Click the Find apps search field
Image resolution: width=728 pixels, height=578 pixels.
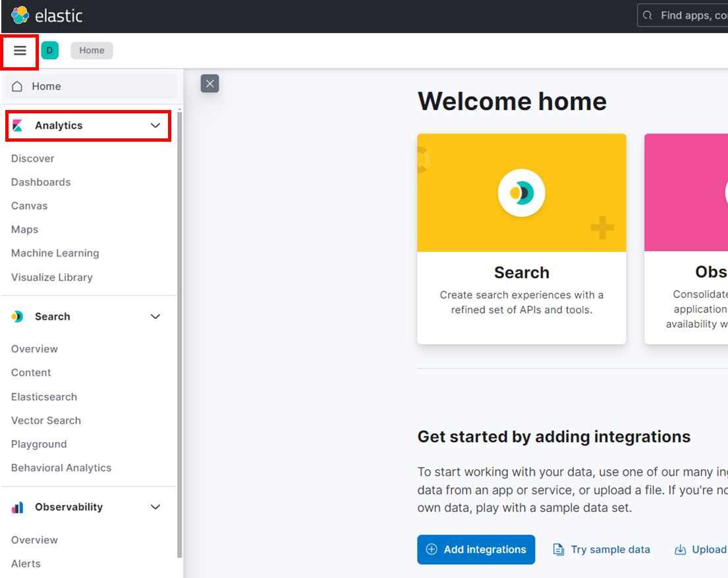coord(683,15)
